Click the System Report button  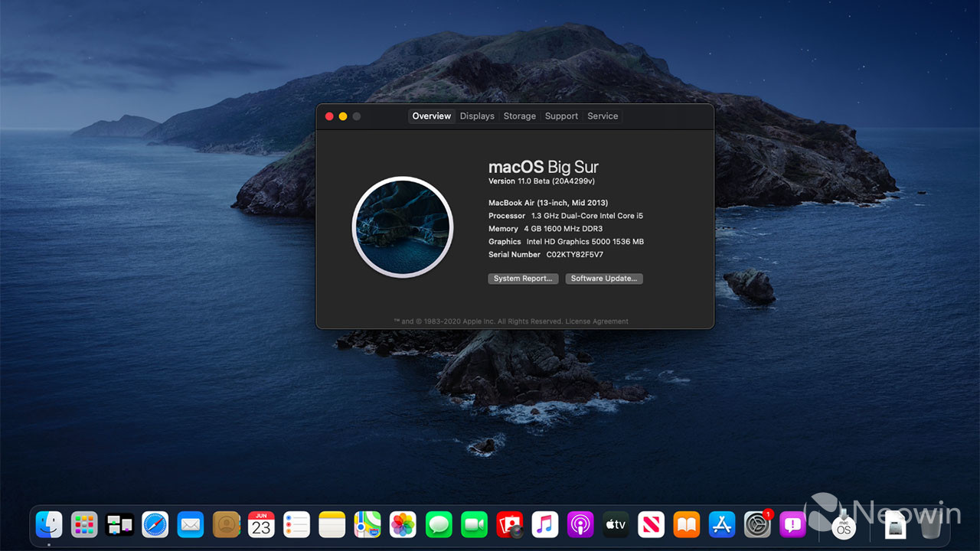click(523, 279)
